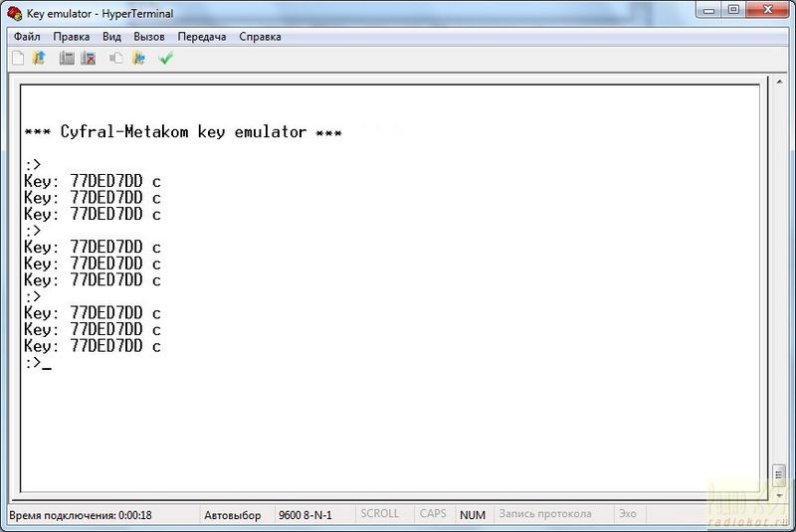
Task: Click the vertical scrollbar down arrow
Action: pyautogui.click(x=779, y=495)
